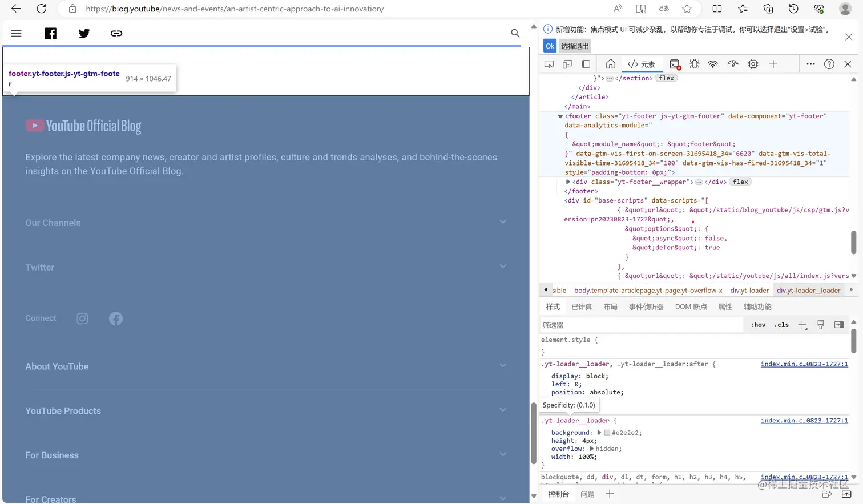Open immersive reader from address bar

[641, 9]
